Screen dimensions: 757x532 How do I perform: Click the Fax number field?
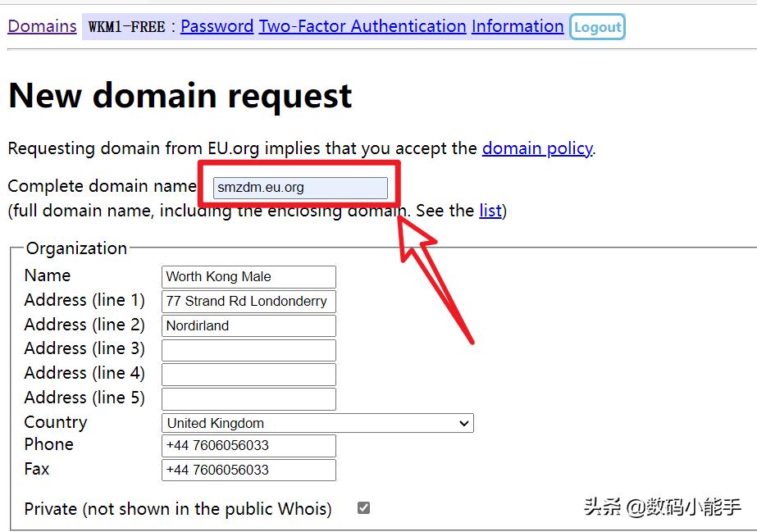[249, 470]
